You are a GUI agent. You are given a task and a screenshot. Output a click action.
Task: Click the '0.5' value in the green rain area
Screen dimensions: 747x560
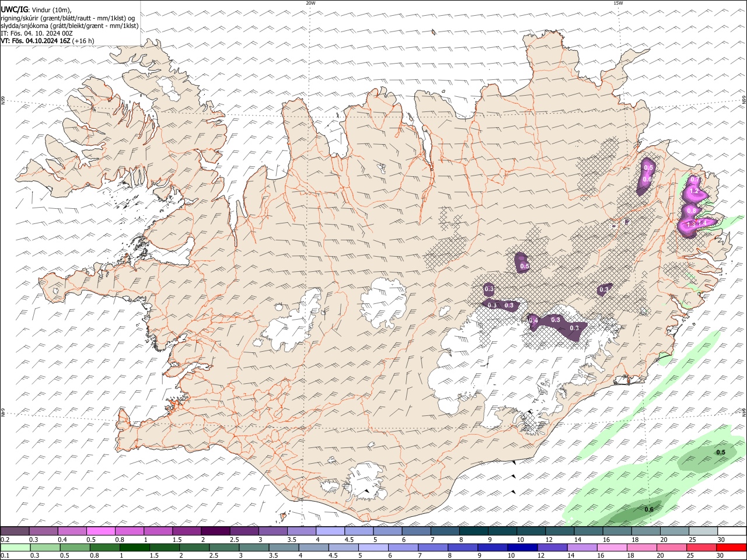point(721,453)
